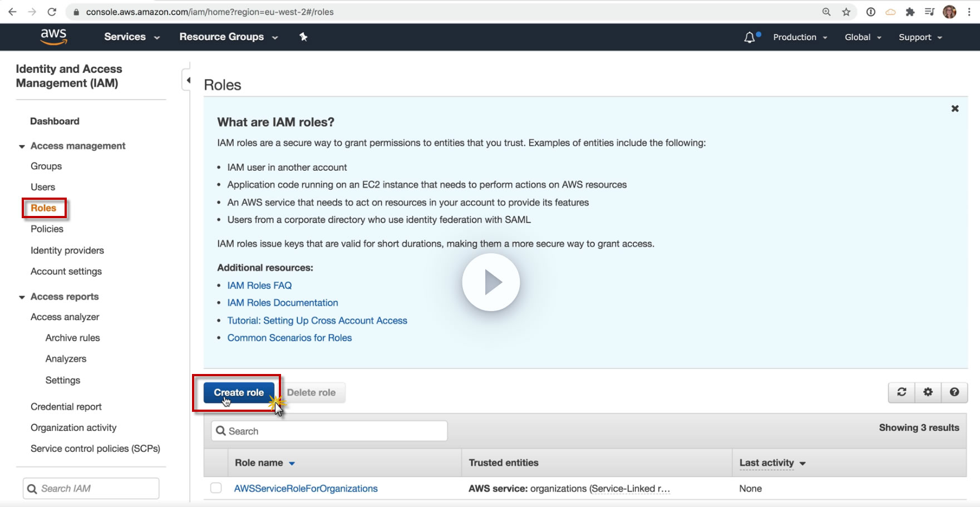Open the roles help question icon

click(954, 392)
